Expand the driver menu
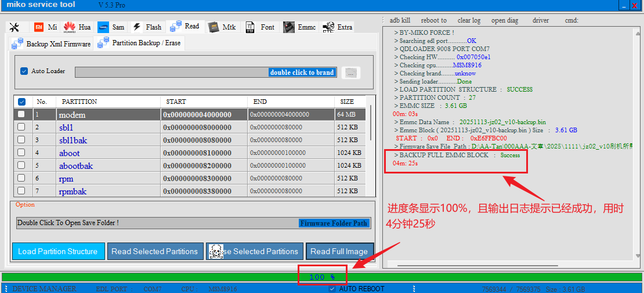 click(x=540, y=20)
